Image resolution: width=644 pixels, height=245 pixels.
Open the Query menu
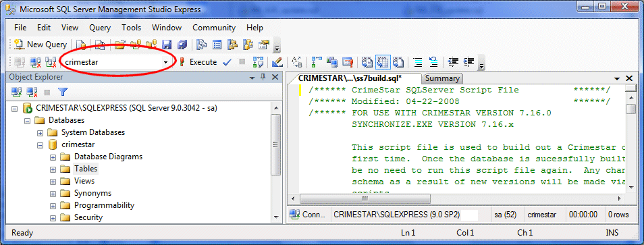(100, 28)
